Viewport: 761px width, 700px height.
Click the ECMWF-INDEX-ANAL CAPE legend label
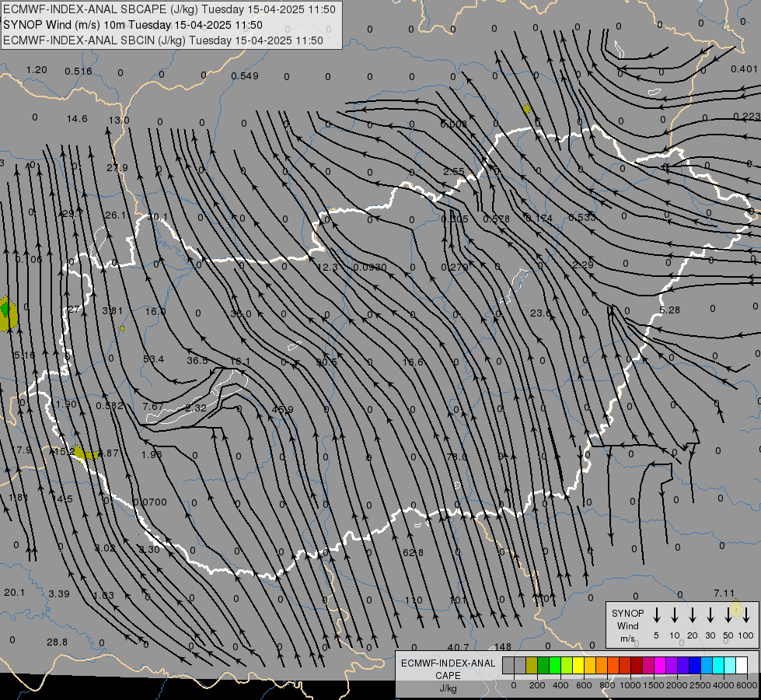coord(448,669)
